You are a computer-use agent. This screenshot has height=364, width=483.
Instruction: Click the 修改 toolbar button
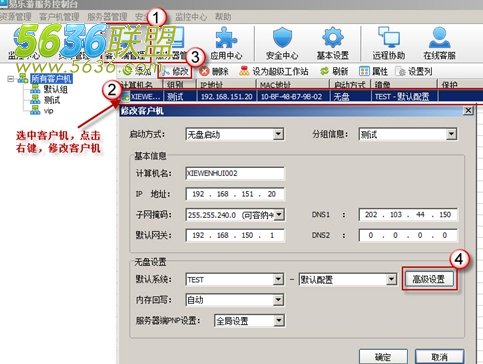point(175,71)
